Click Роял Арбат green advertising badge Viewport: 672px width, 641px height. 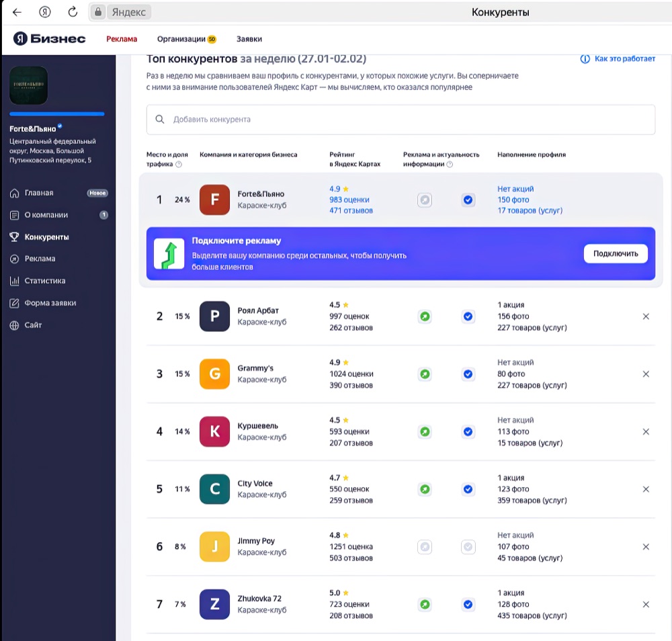[x=425, y=316]
